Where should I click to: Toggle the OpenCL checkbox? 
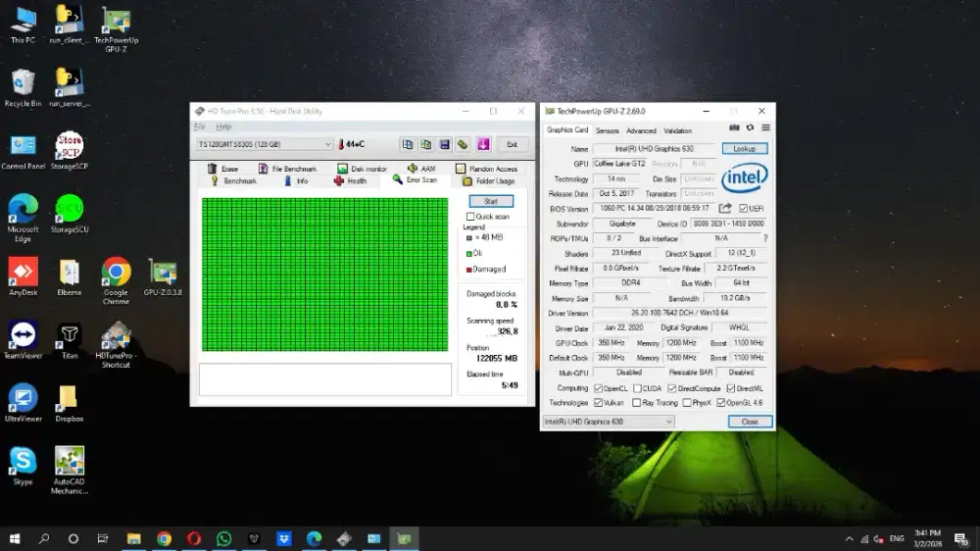[x=598, y=388]
